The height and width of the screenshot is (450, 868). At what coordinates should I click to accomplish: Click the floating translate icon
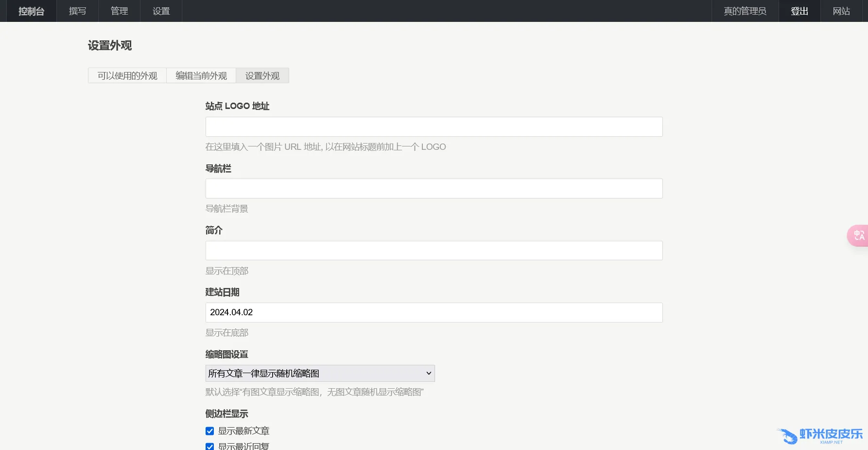pyautogui.click(x=859, y=235)
